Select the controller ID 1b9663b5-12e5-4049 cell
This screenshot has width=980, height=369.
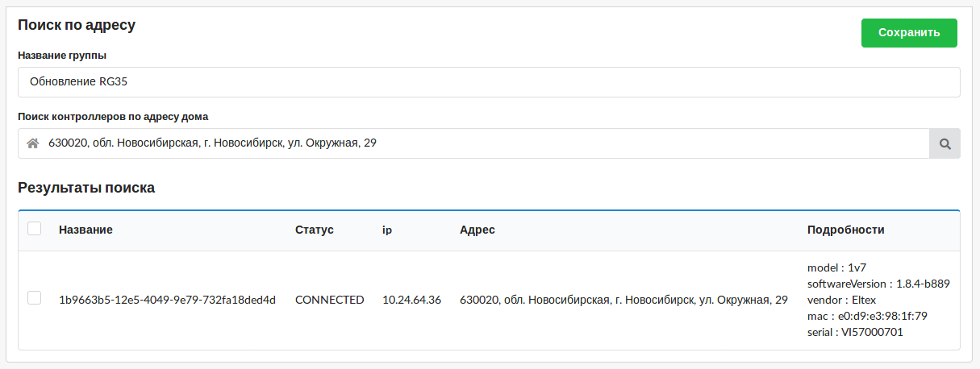167,300
